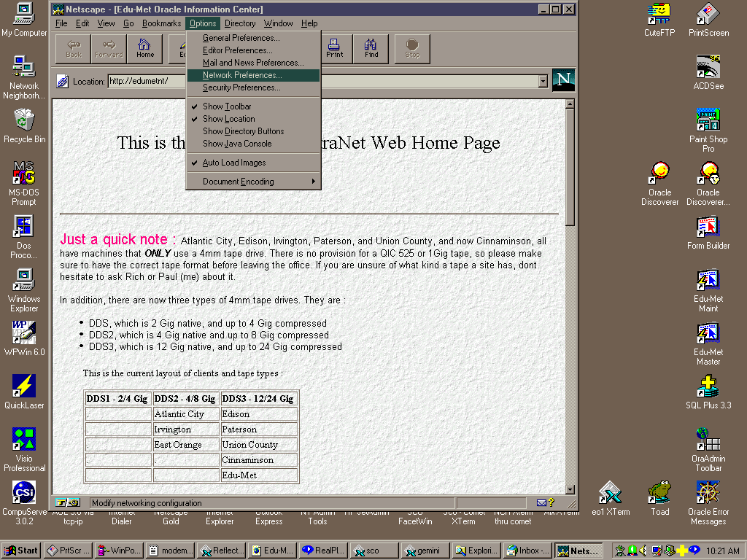Screen dimensions: 747x560
Task: Select ACDSee desktop icon
Action: [x=708, y=73]
